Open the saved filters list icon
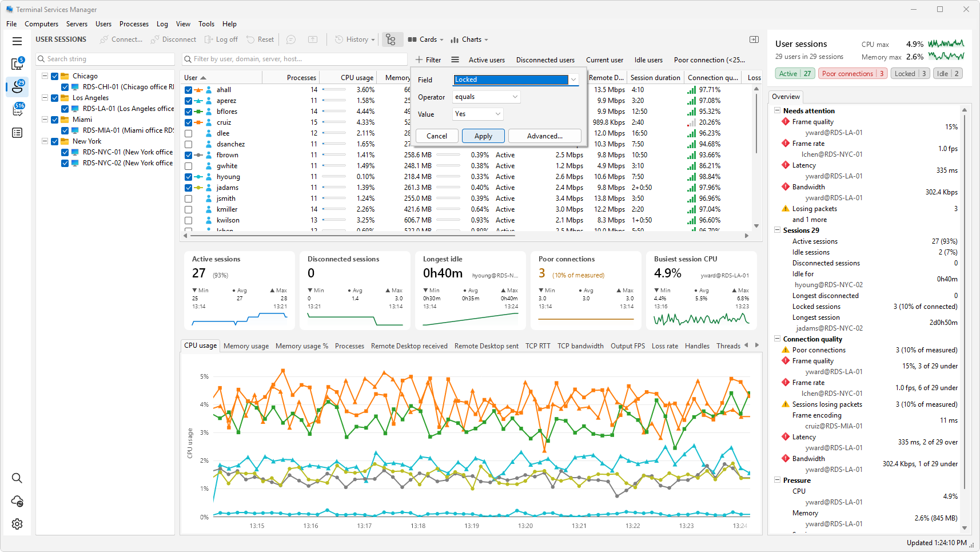The width and height of the screenshot is (980, 552). click(455, 59)
